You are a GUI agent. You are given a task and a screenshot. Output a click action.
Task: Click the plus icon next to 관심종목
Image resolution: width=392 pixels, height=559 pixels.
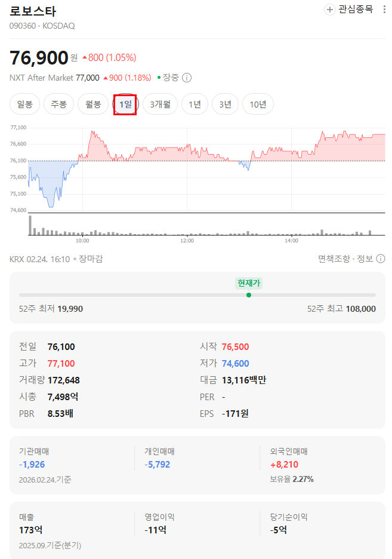330,10
